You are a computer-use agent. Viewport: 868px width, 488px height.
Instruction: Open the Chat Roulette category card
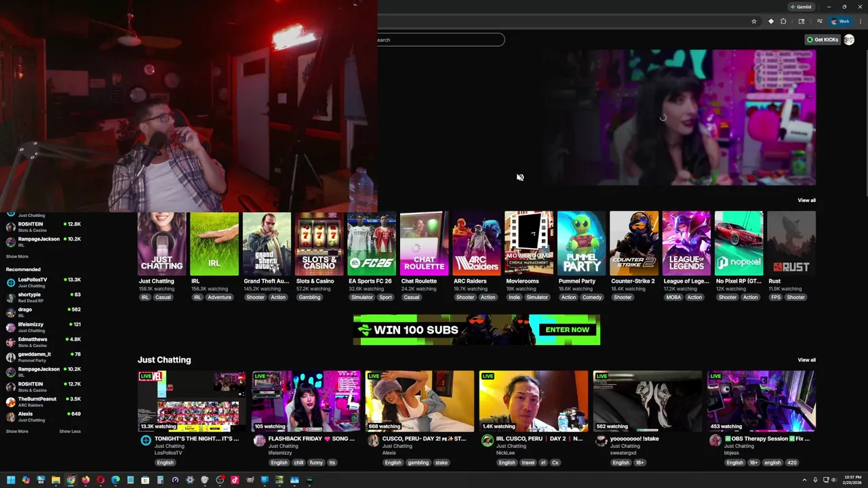[x=424, y=244]
